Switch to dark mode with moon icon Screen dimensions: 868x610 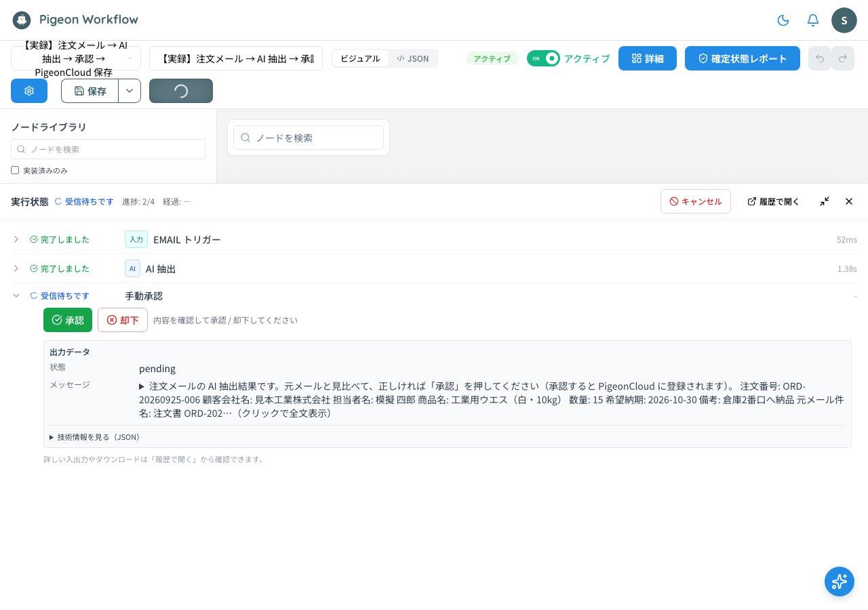click(783, 20)
